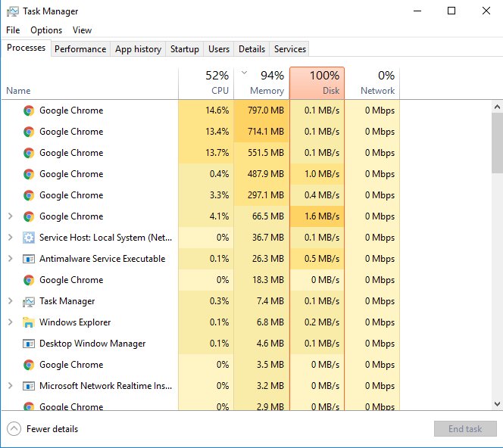Click Chrome icon in the 797.0 MB row
Viewport: 503px width, 448px height.
29,110
